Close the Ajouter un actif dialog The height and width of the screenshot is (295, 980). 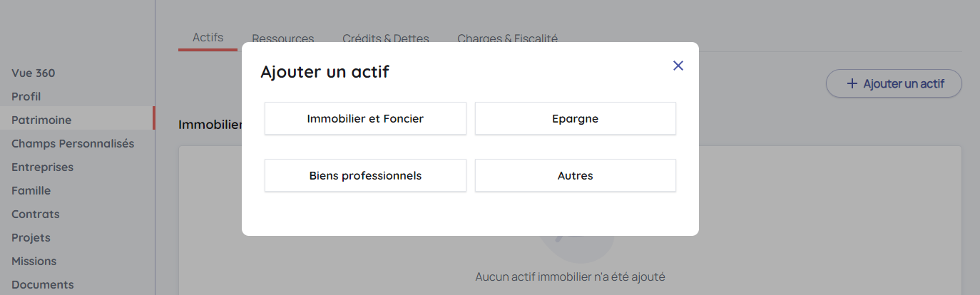click(678, 66)
